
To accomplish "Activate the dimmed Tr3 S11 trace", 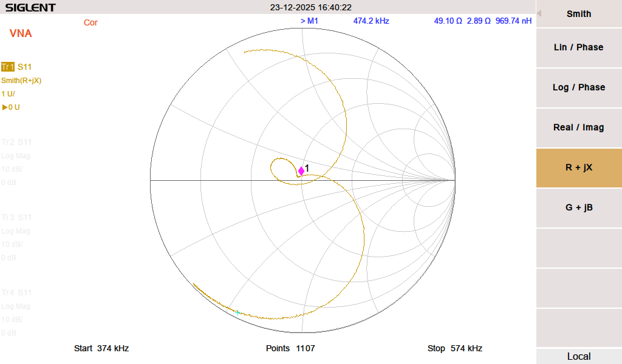I will pyautogui.click(x=16, y=217).
